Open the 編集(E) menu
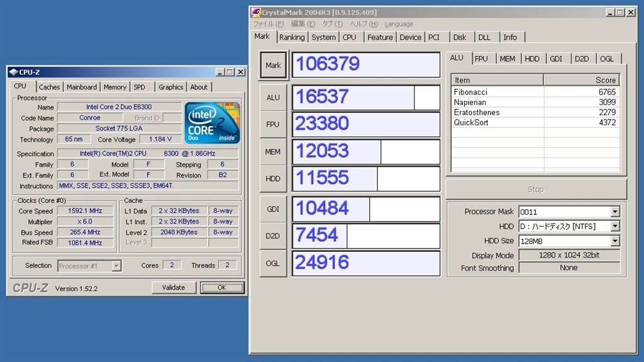 click(x=303, y=24)
